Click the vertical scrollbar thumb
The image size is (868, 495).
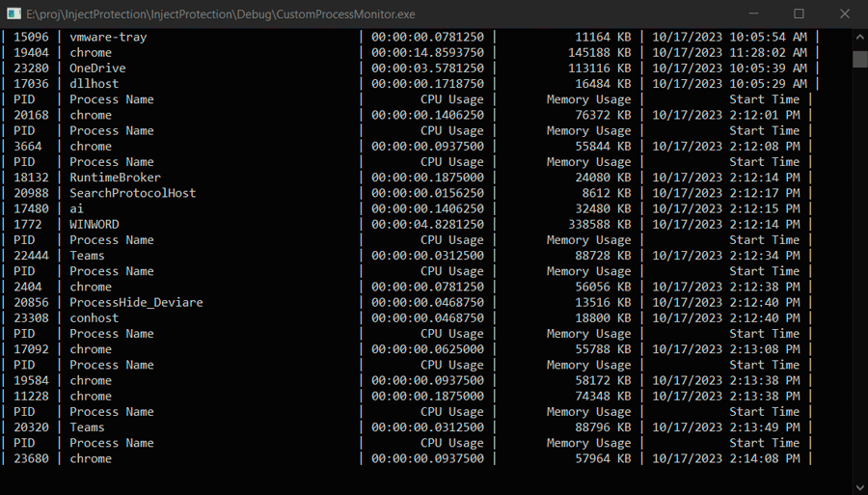[859, 59]
